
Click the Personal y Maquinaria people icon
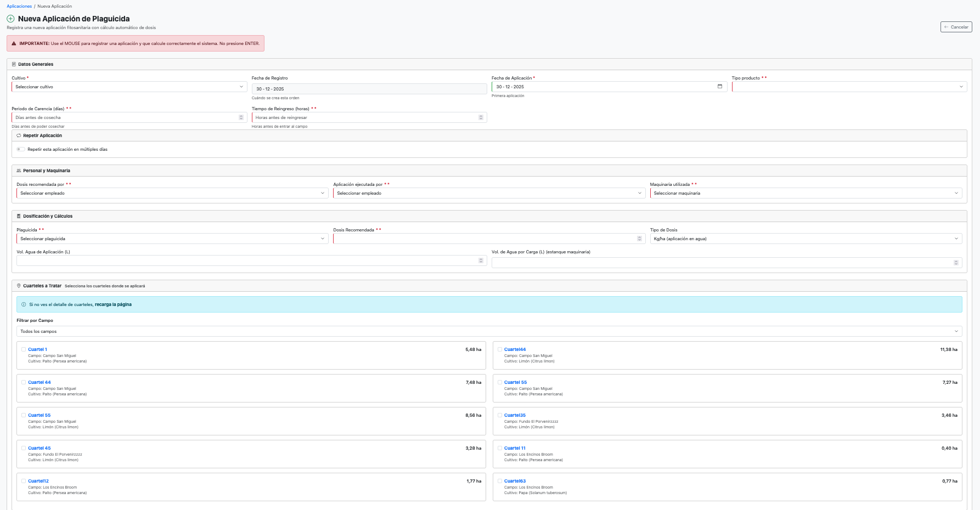(19, 171)
